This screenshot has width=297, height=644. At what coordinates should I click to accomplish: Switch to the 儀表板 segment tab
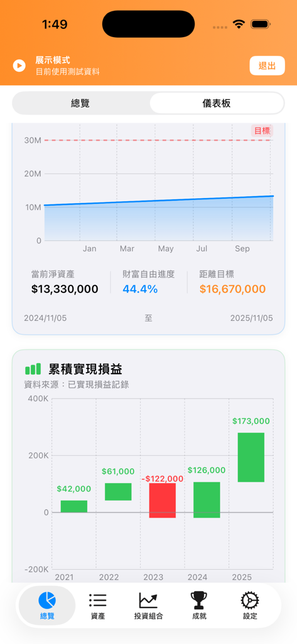217,103
